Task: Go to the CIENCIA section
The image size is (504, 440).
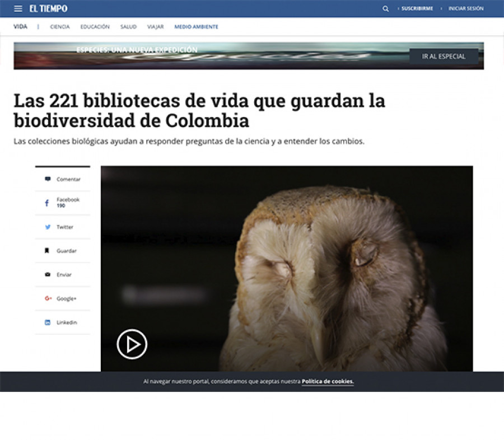Action: click(60, 27)
